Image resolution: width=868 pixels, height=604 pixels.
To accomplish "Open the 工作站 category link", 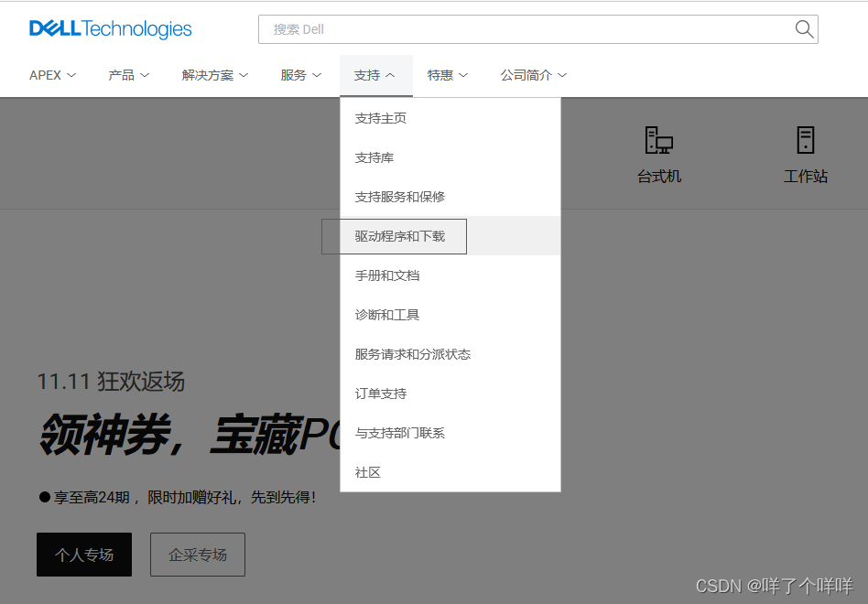I will click(806, 177).
